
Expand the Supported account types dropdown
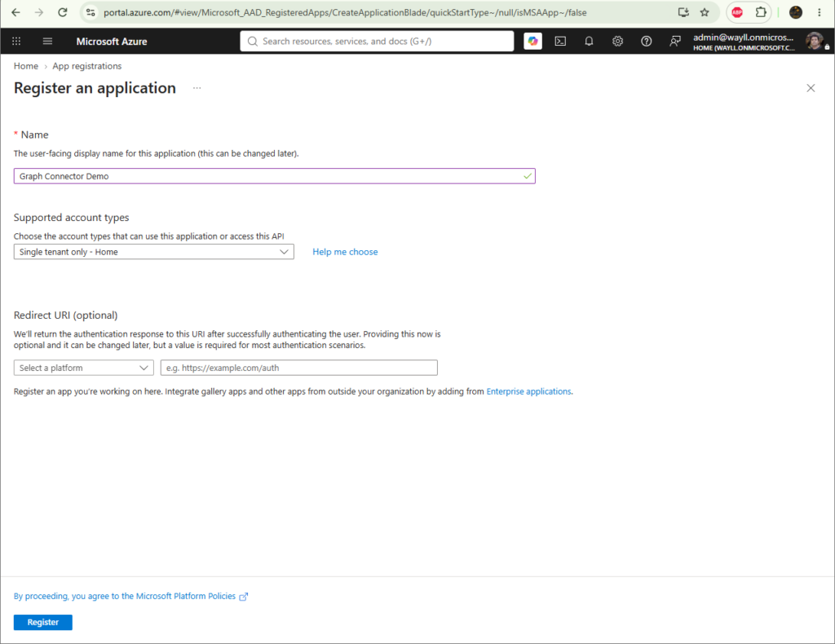154,252
